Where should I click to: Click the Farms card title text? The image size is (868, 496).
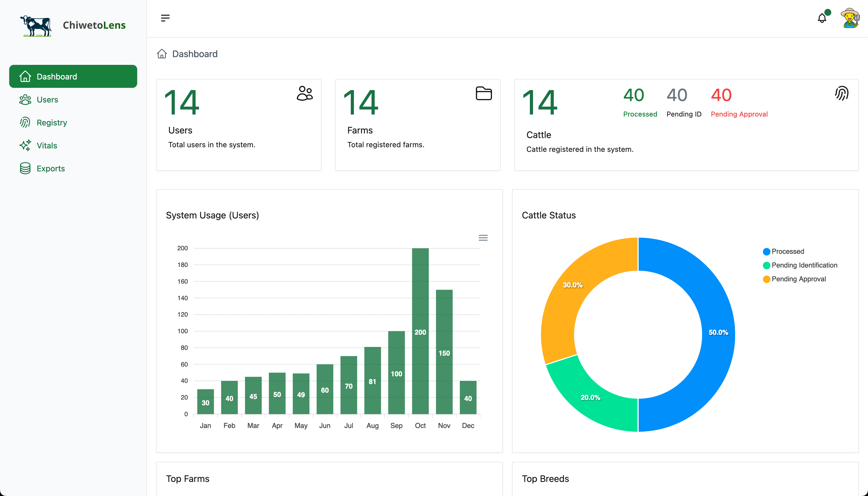click(360, 130)
